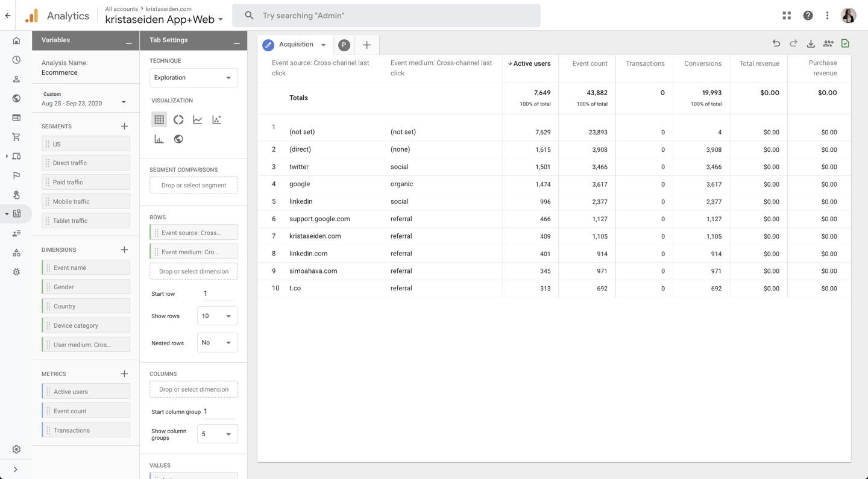
Task: Undo the last change
Action: point(776,43)
